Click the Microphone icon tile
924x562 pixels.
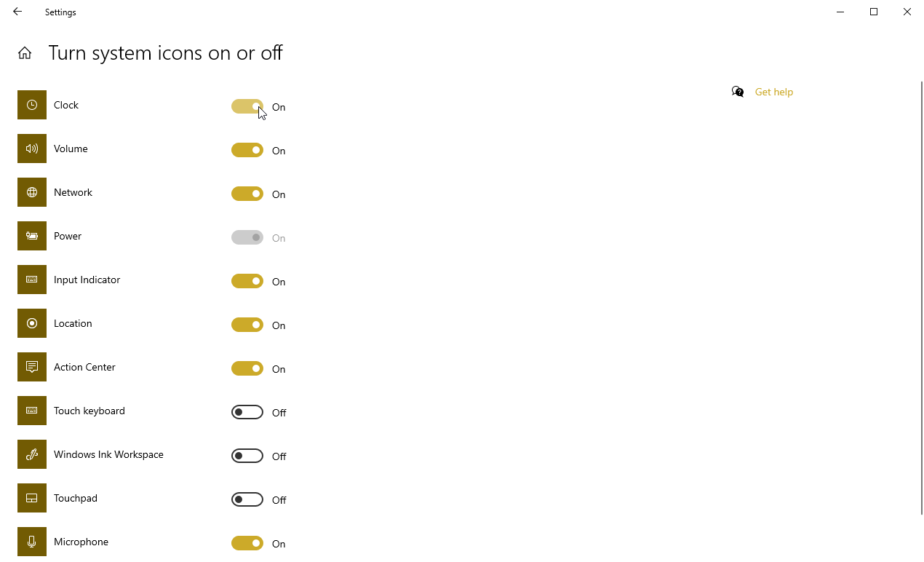32,542
